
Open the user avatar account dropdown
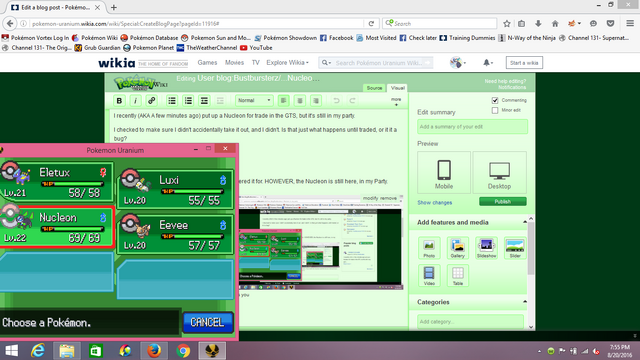point(458,63)
